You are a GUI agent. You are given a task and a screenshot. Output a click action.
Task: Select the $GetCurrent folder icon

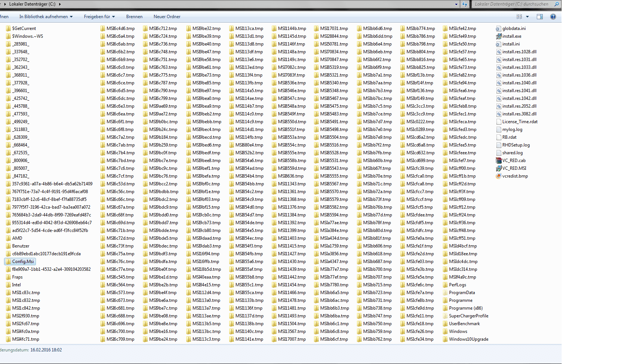click(8, 28)
